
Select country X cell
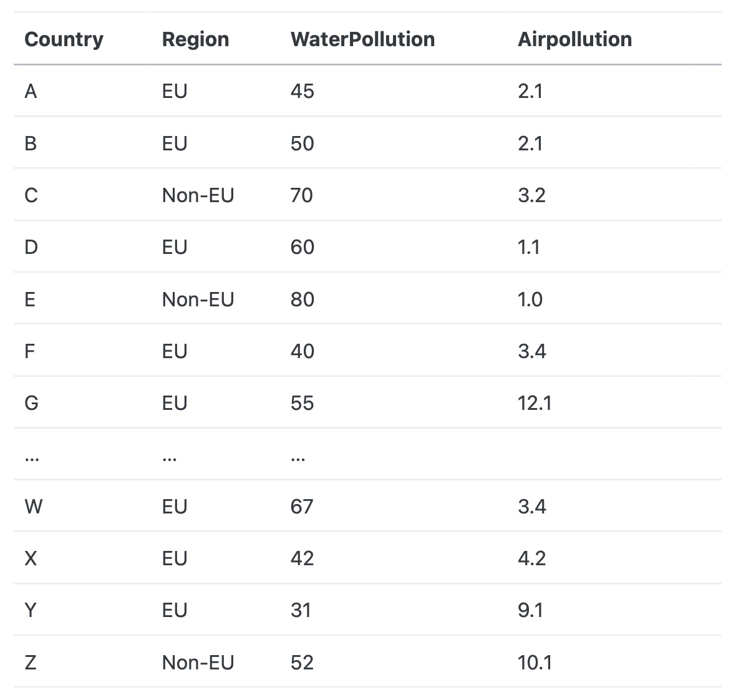pyautogui.click(x=31, y=558)
